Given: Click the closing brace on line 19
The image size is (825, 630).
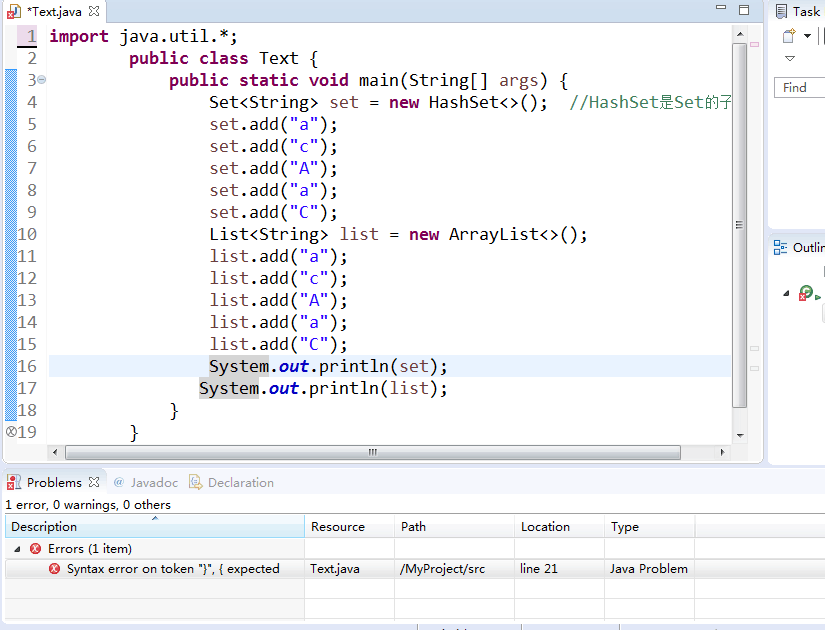Looking at the screenshot, I should click(x=134, y=433).
